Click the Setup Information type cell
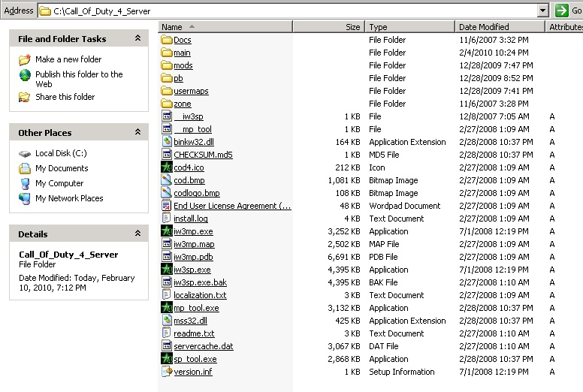Viewport: 583px width, 392px height. (x=401, y=372)
